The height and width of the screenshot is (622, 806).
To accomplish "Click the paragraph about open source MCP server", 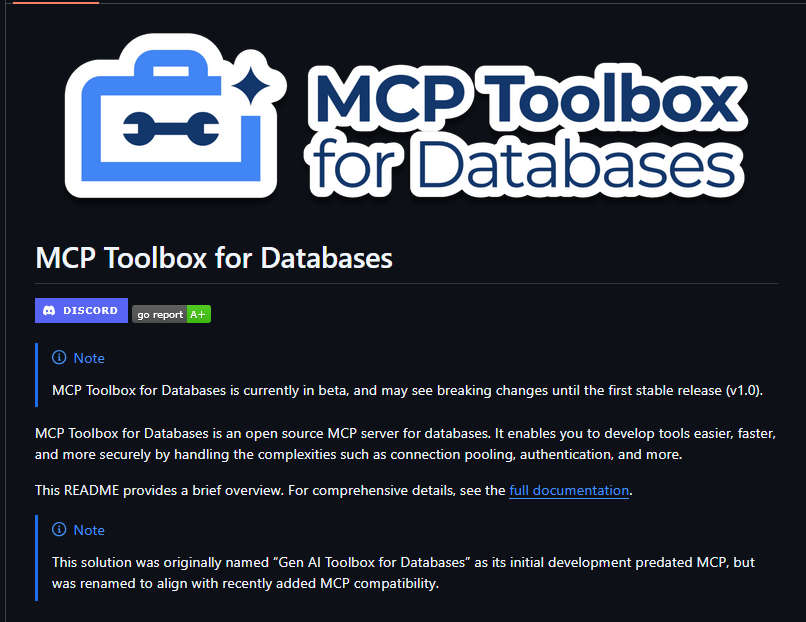I will coord(406,444).
